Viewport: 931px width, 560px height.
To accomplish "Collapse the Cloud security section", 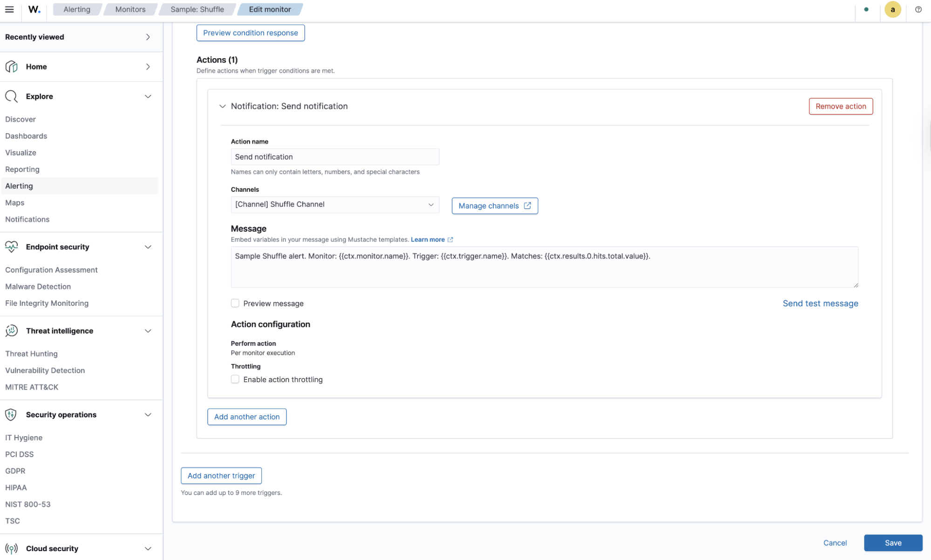I will tap(148, 548).
